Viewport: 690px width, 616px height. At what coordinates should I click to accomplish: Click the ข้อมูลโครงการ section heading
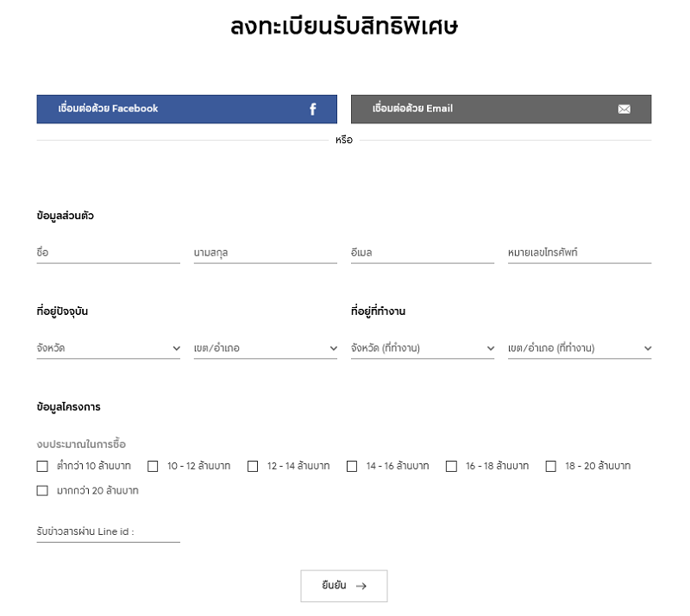tap(69, 407)
